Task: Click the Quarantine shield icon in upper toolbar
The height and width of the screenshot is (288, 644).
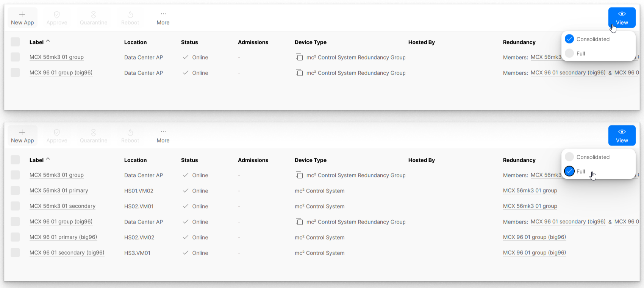Action: [x=94, y=14]
